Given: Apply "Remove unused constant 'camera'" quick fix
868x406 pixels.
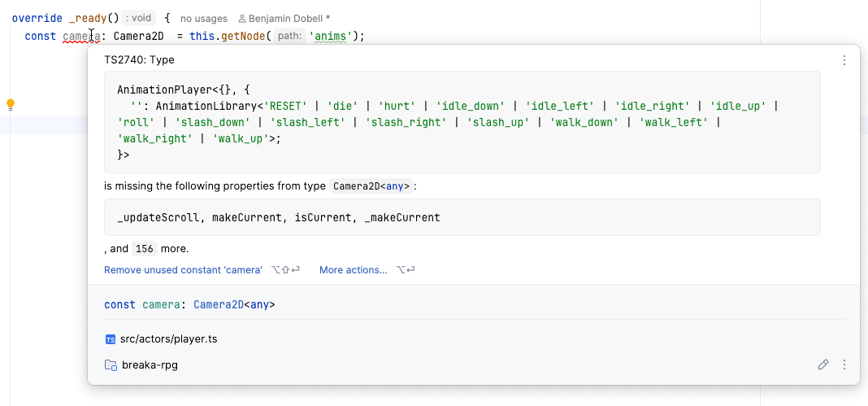Looking at the screenshot, I should tap(183, 269).
